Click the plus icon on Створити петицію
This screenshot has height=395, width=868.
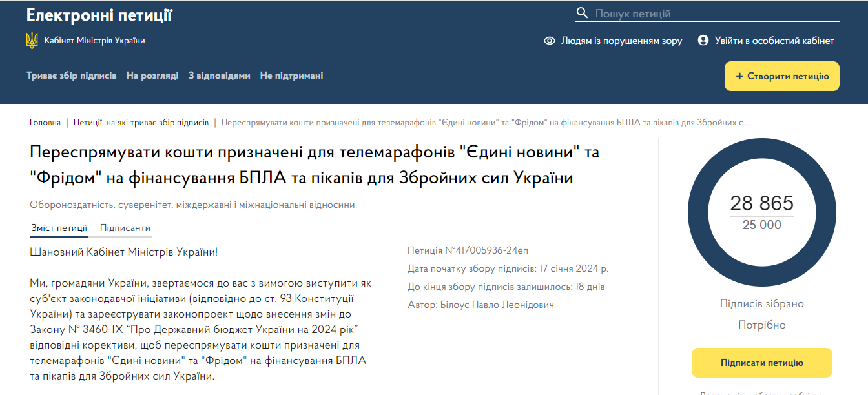pos(739,76)
